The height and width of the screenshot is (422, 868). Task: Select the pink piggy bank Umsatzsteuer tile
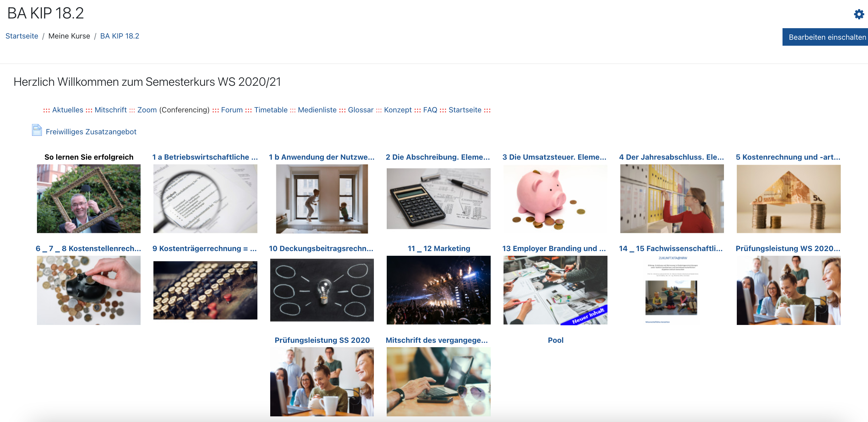[555, 199]
